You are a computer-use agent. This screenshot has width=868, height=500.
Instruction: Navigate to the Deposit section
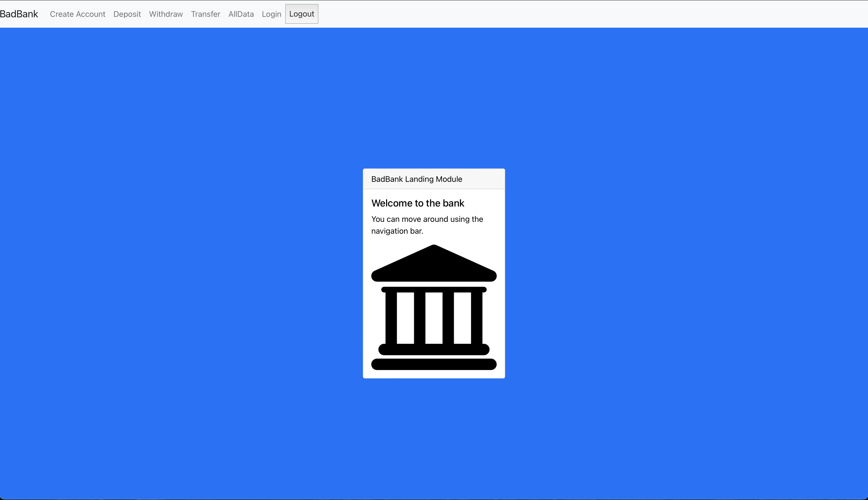pyautogui.click(x=127, y=14)
